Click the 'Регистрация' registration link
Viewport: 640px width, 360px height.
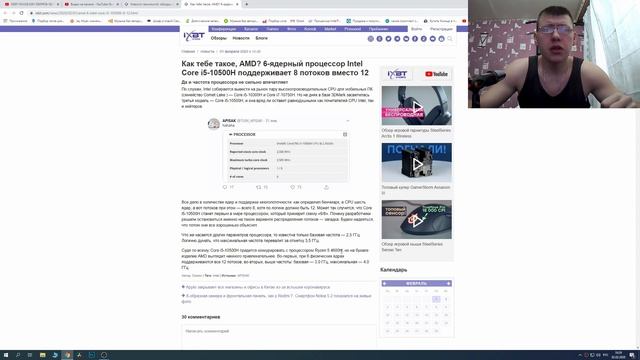pyautogui.click(x=441, y=29)
